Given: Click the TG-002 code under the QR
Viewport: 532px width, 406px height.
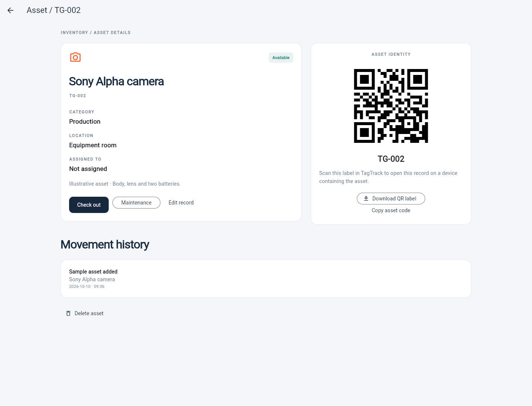Looking at the screenshot, I should [391, 159].
